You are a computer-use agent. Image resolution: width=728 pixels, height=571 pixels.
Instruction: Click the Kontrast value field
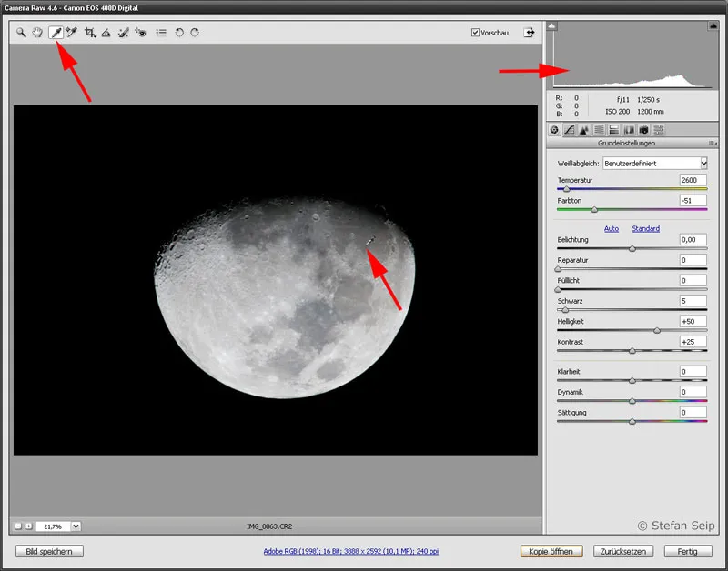pyautogui.click(x=693, y=341)
